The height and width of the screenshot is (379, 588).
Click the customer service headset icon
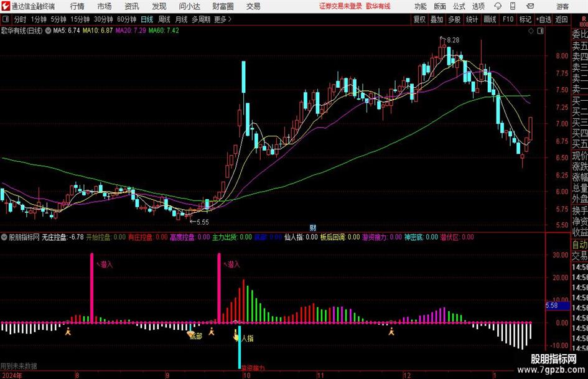(498, 6)
